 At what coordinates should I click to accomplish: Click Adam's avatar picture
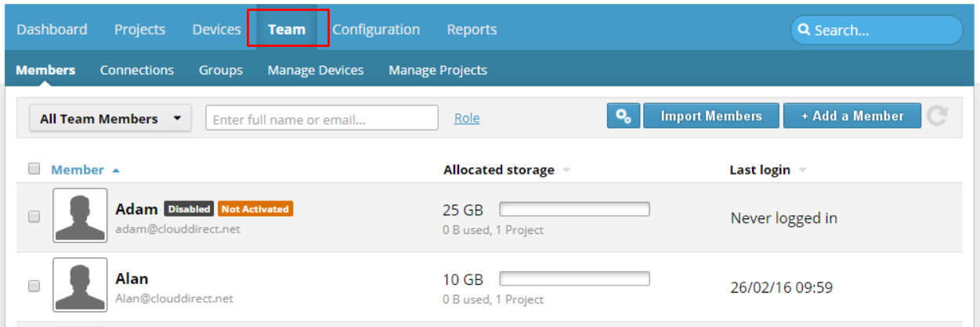tap(80, 215)
